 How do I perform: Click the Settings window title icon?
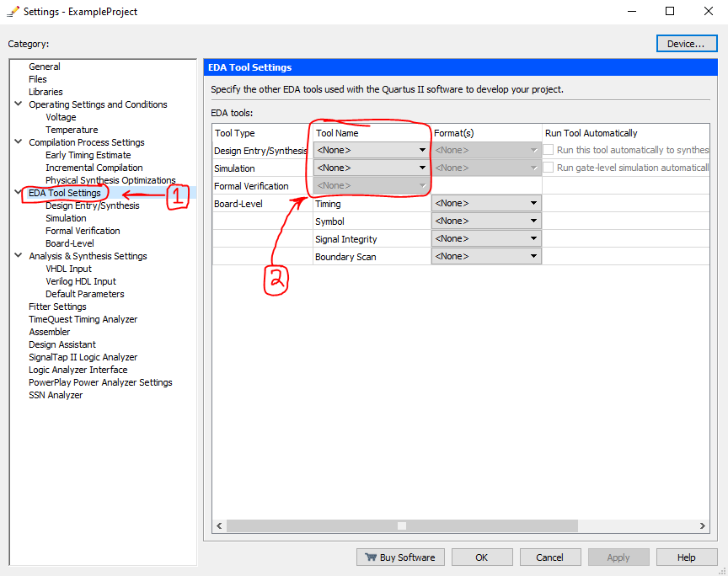[13, 12]
